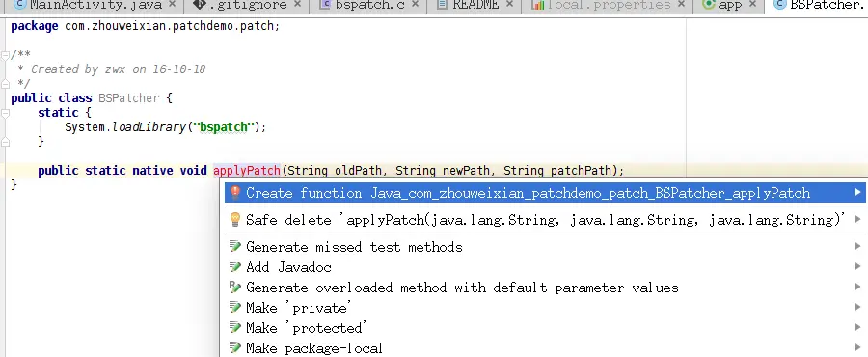Choose Generate missed test methods
This screenshot has height=357, width=868.
(x=545, y=247)
